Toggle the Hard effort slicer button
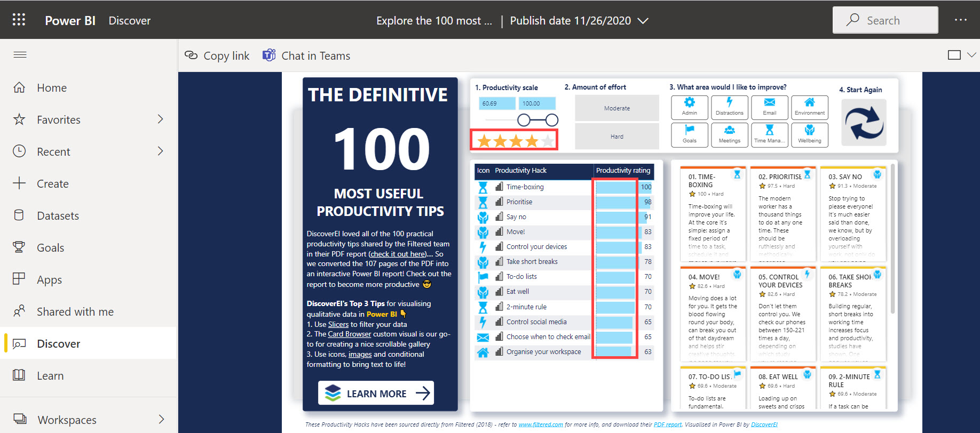980x433 pixels. click(617, 137)
